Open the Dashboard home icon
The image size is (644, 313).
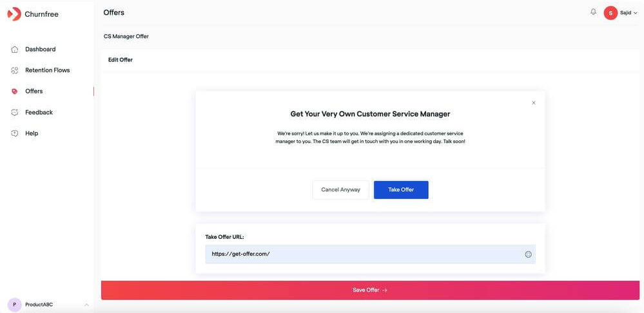15,50
